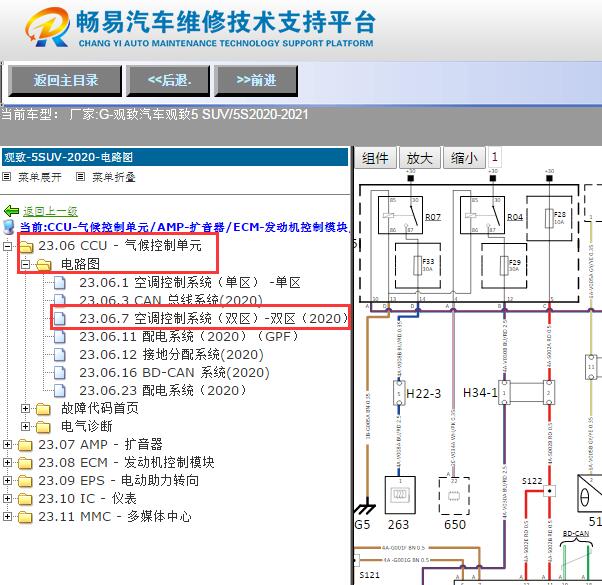Image resolution: width=602 pixels, height=585 pixels.
Task: Open 23.06.3 CAN 总线系统(2020) diagram
Action: coord(171,300)
